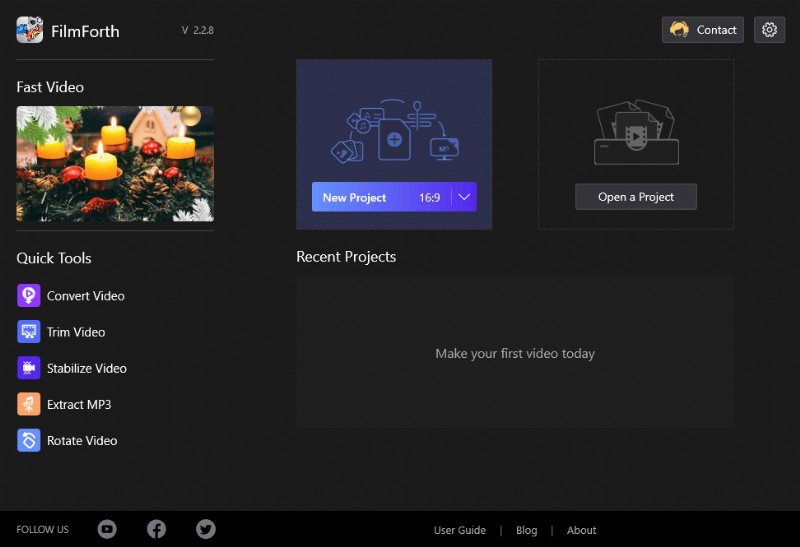Click the Recent Projects empty area

(x=515, y=353)
